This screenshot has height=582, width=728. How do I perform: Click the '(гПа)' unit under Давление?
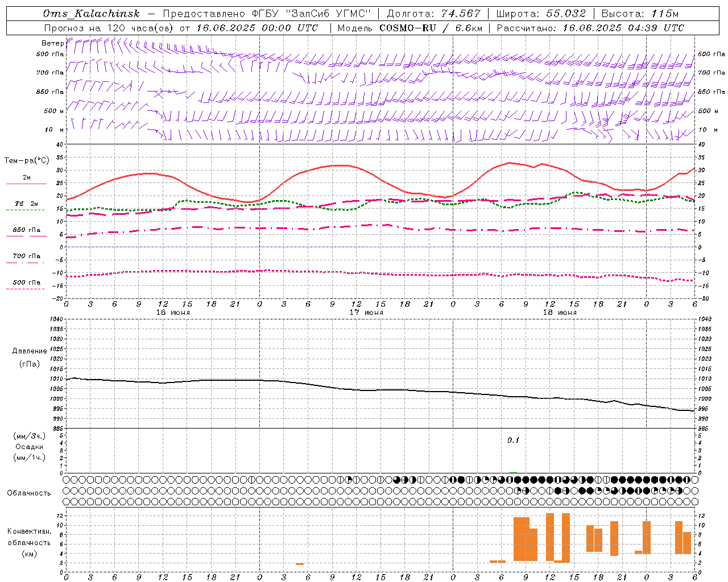tap(30, 364)
